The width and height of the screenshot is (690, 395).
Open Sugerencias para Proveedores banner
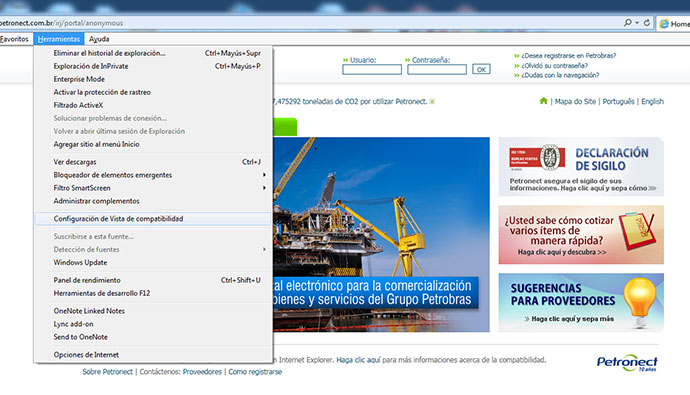pyautogui.click(x=581, y=303)
